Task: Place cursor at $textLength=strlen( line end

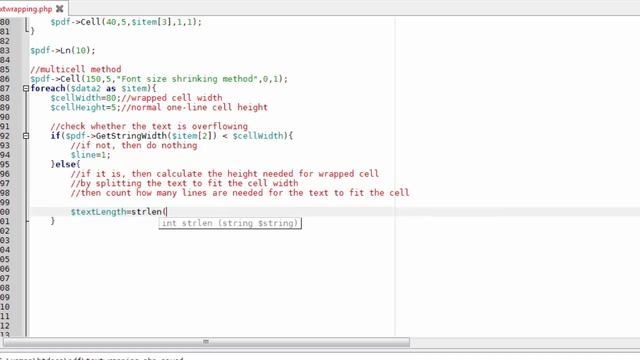Action: click(167, 212)
